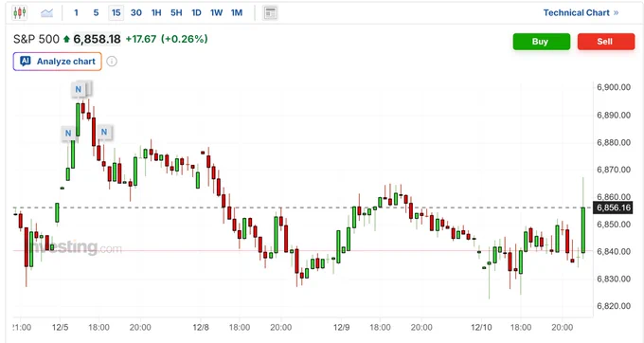Click the 6,880.00 axis label

(x=613, y=142)
